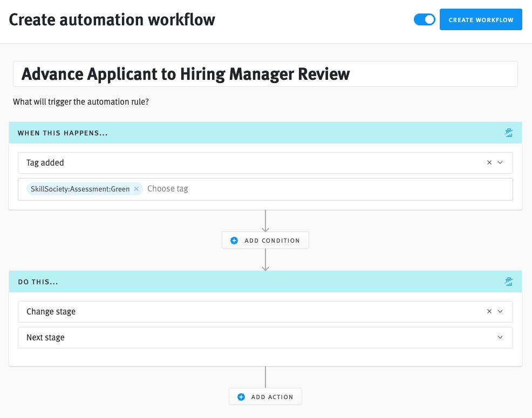Remove the Tag added trigger via its X icon
The width and height of the screenshot is (532, 418).
point(489,162)
